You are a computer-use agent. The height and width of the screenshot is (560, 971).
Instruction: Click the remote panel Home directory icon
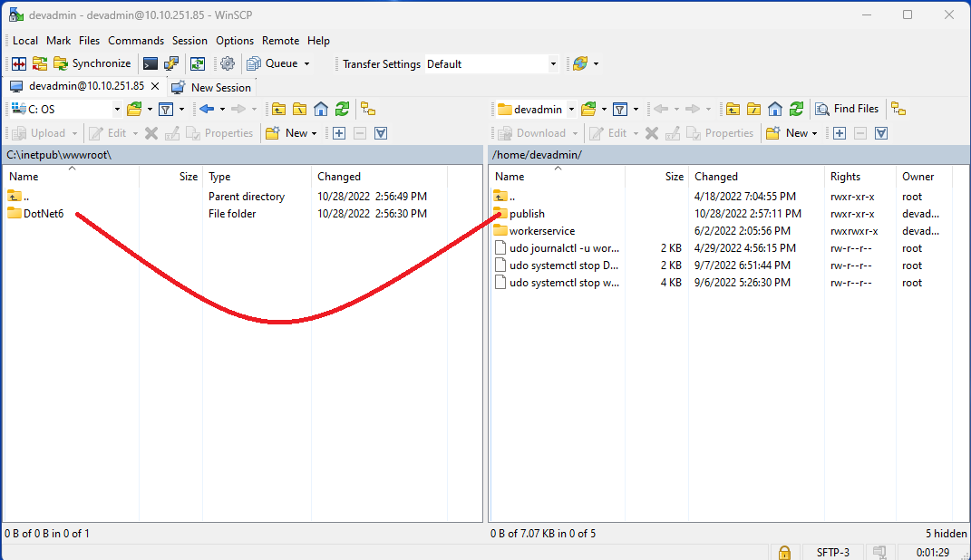tap(775, 110)
